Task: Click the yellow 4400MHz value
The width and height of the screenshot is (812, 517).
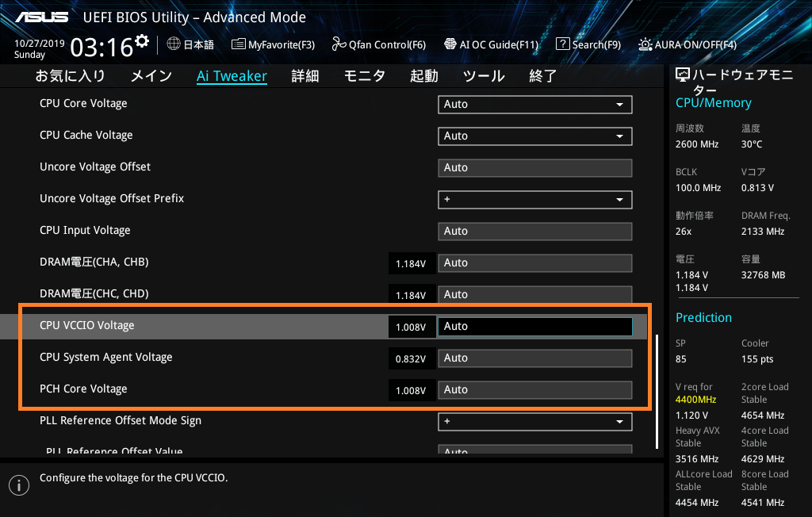Action: coord(695,400)
